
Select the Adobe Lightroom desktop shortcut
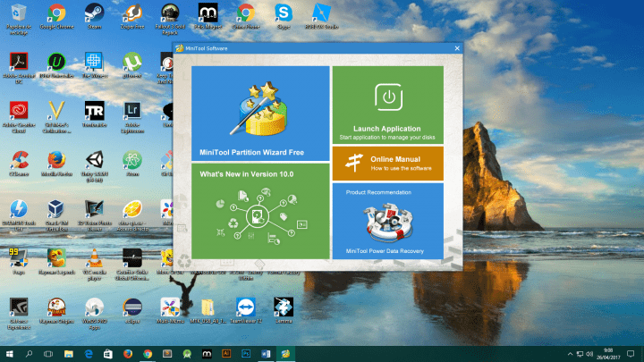pos(132,117)
